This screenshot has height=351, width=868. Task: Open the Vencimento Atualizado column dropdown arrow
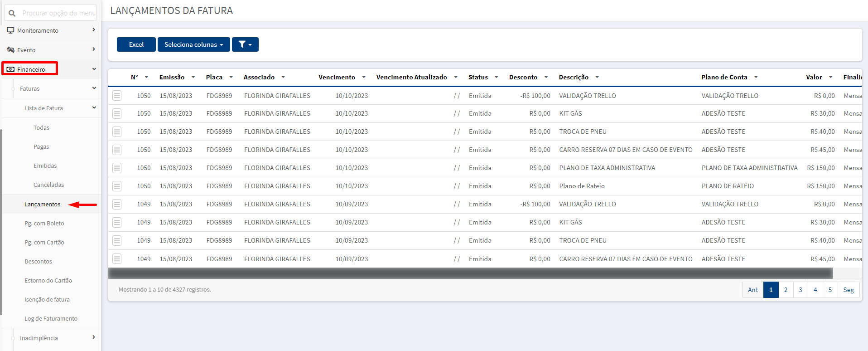[x=456, y=77]
